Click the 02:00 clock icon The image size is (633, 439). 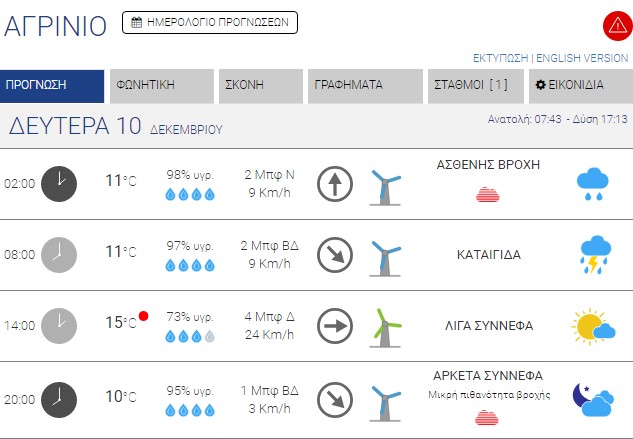point(58,183)
